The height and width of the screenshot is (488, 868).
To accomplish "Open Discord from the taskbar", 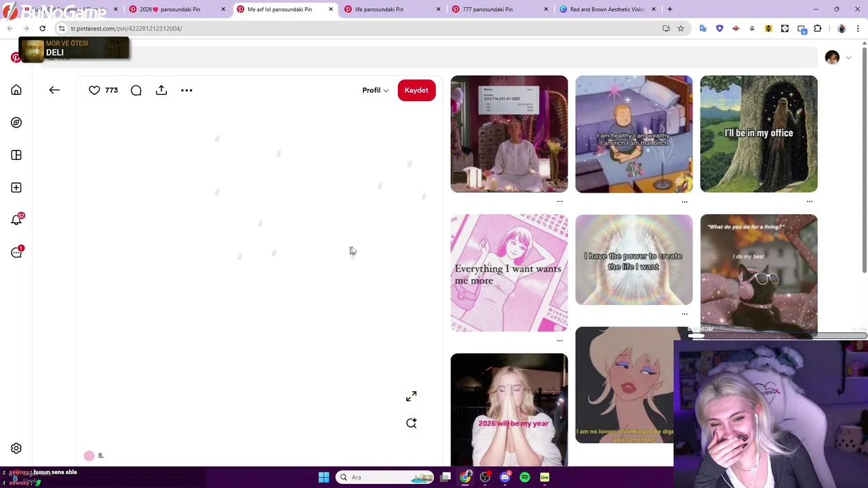I will pyautogui.click(x=505, y=477).
